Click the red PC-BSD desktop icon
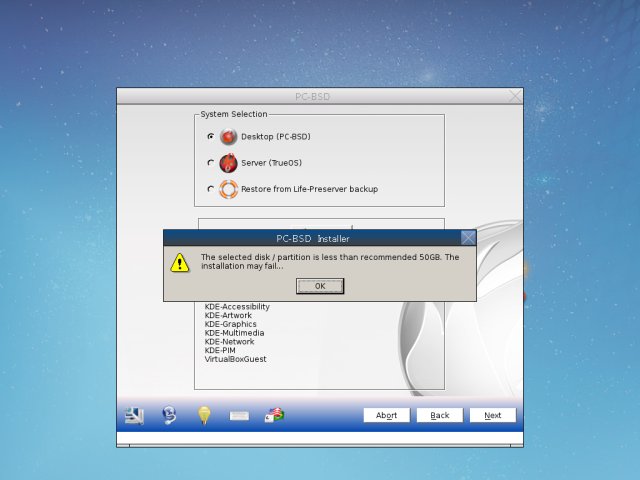640x480 pixels. point(229,137)
